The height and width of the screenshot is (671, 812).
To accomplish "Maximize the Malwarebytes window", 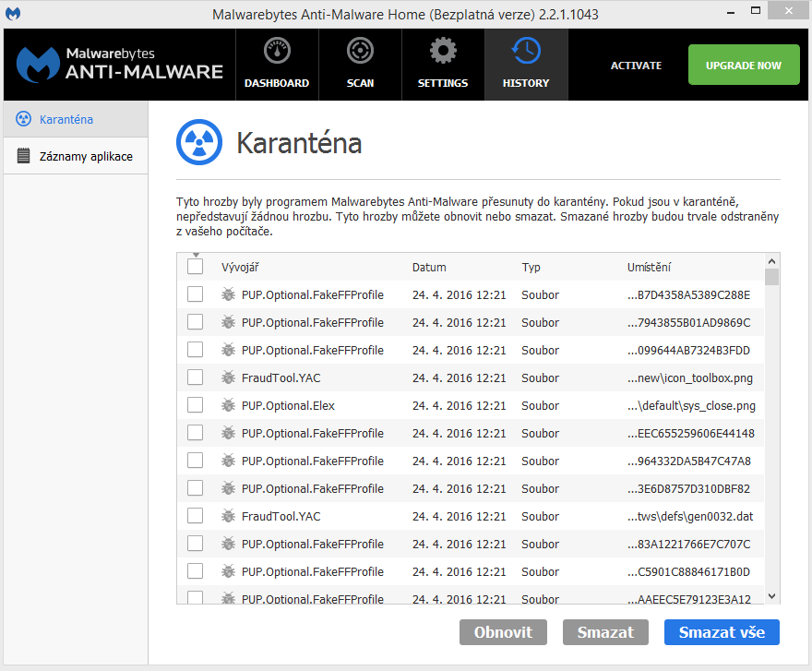I will (x=756, y=11).
